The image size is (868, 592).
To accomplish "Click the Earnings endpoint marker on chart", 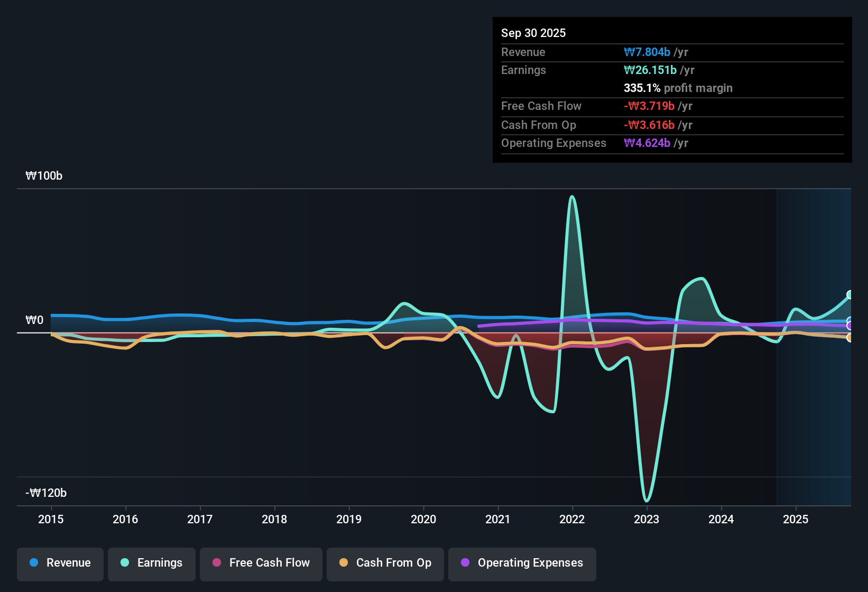I will pos(850,295).
